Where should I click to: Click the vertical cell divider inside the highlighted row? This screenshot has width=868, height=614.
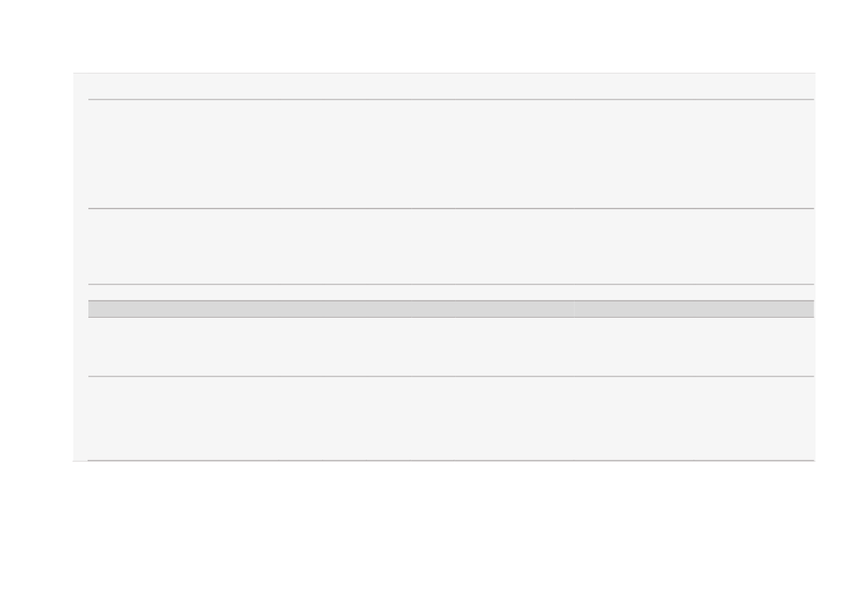(575, 309)
